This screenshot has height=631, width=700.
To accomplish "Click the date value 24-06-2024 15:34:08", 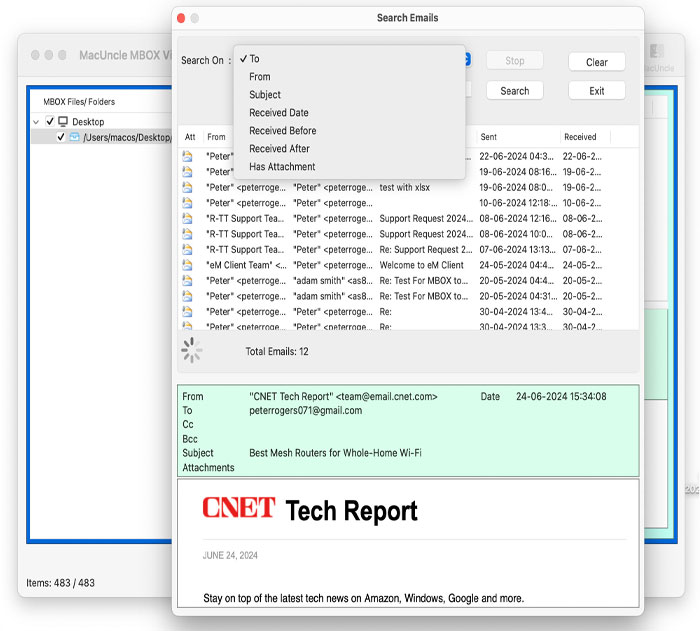I will point(561,397).
